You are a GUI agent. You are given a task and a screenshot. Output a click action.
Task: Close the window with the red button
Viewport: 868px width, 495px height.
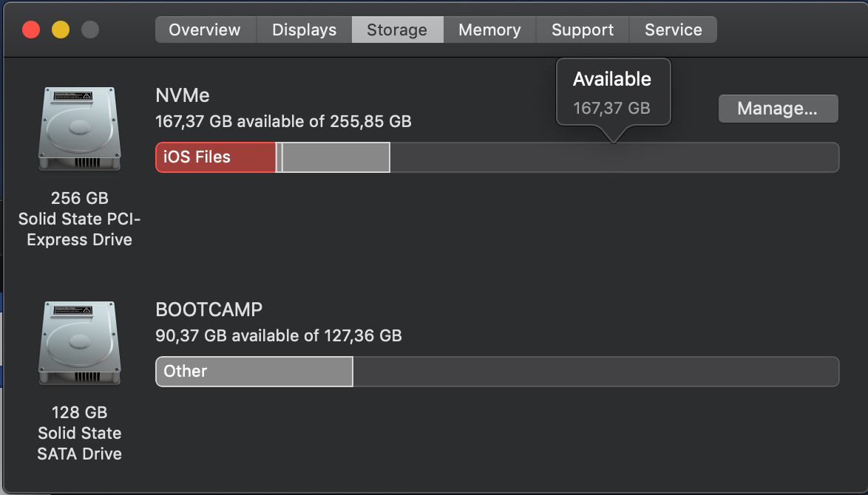(x=31, y=30)
